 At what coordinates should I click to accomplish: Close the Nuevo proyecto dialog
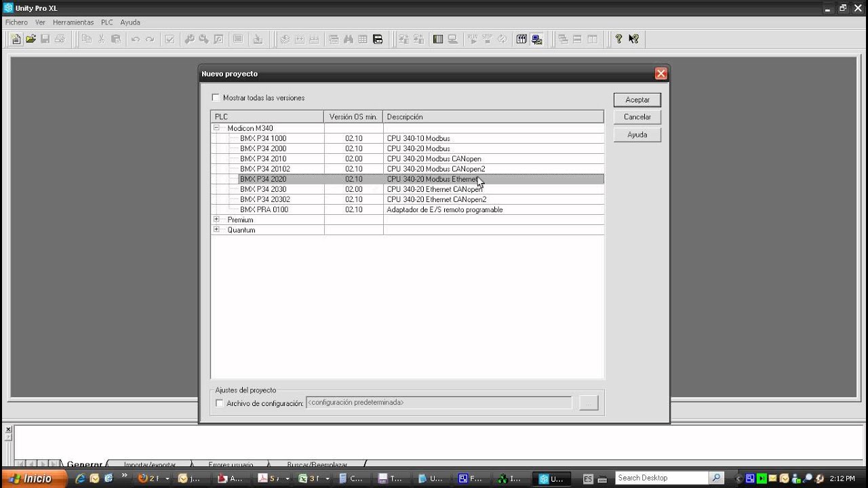click(660, 74)
